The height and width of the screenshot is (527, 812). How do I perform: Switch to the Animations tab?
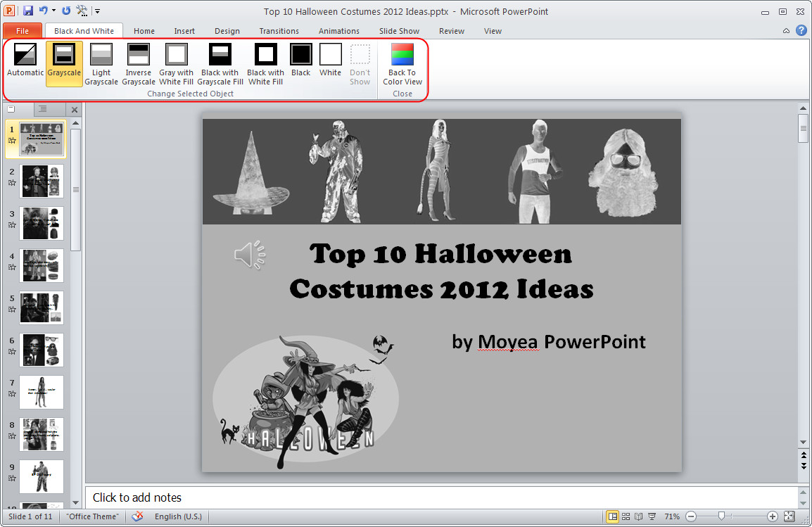click(x=338, y=31)
